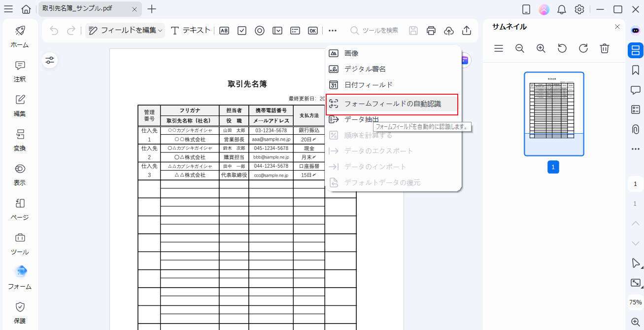Switch to 編集 mode in the left sidebar
Screen dimensions: 644x330
tap(20, 105)
